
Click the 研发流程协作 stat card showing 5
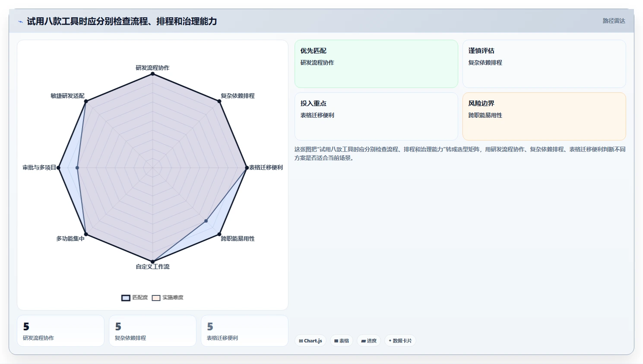coord(60,331)
